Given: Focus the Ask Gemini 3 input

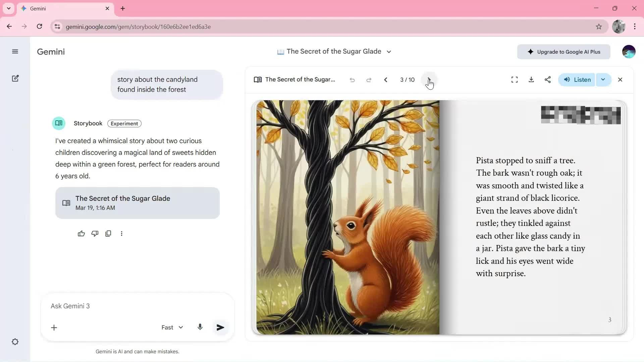Looking at the screenshot, I should [x=134, y=306].
